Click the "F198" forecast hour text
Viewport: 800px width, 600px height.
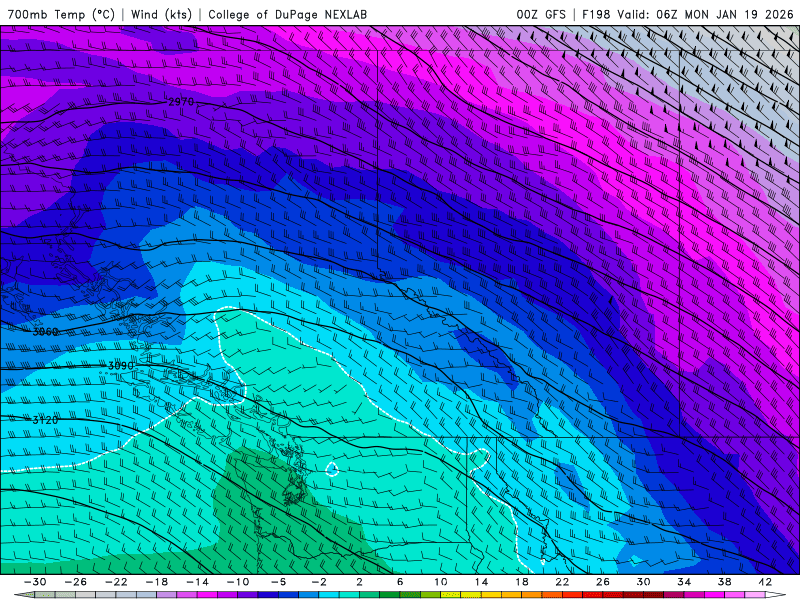(597, 14)
